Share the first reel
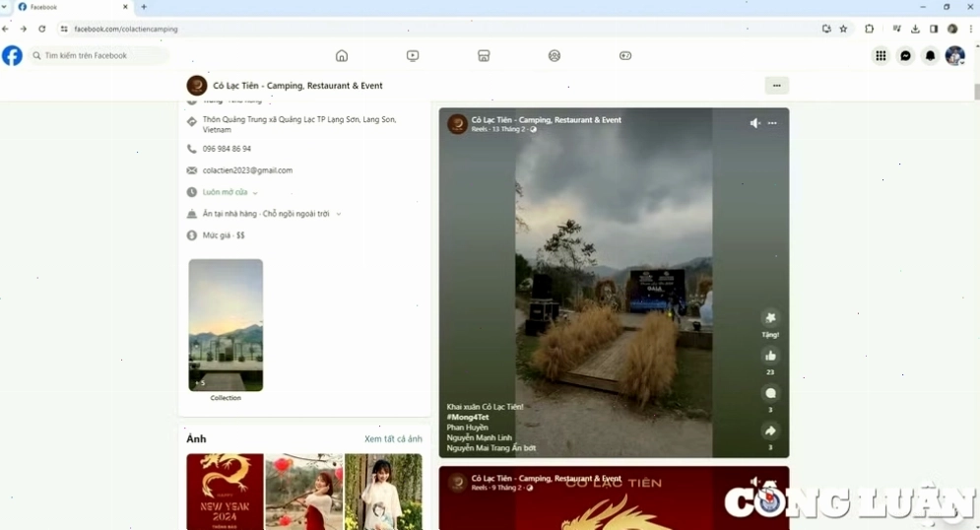980x530 pixels. click(770, 431)
